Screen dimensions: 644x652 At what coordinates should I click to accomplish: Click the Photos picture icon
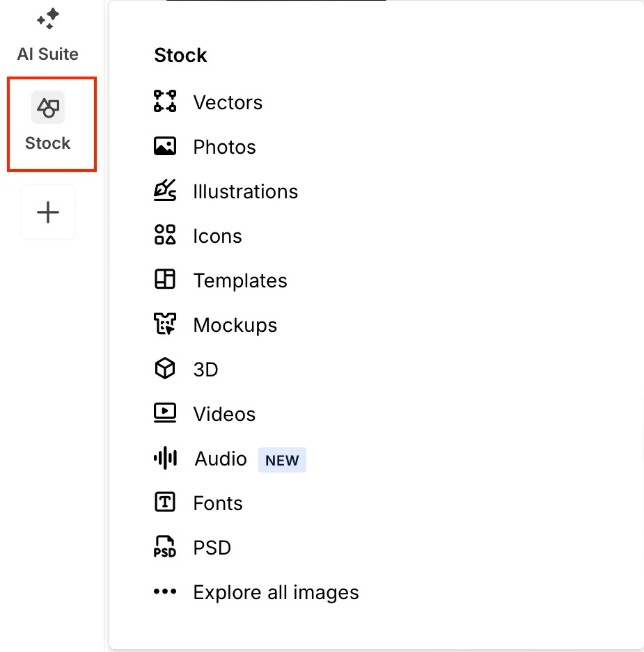tap(165, 146)
